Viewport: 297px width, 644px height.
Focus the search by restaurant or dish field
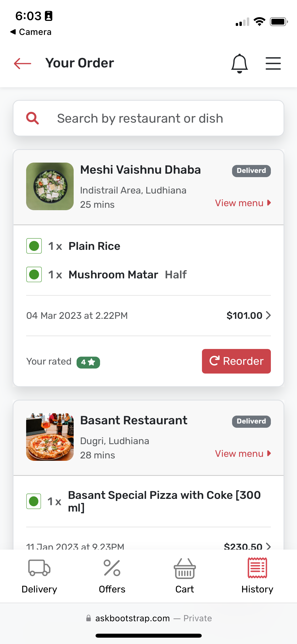click(148, 118)
